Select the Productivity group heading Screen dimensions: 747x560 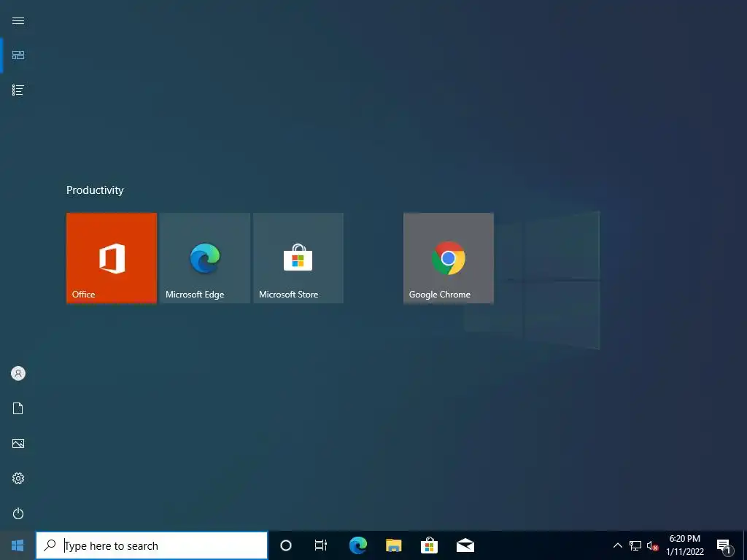[x=95, y=190]
